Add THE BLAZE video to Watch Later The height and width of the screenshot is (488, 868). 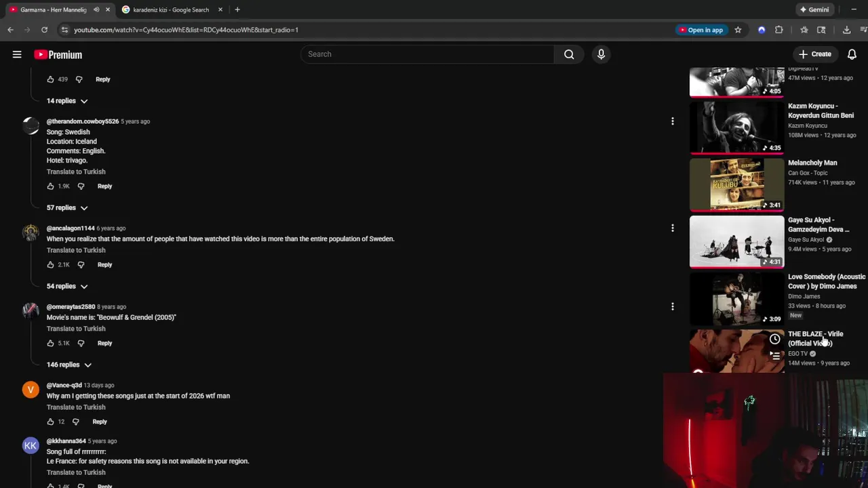[x=774, y=339]
